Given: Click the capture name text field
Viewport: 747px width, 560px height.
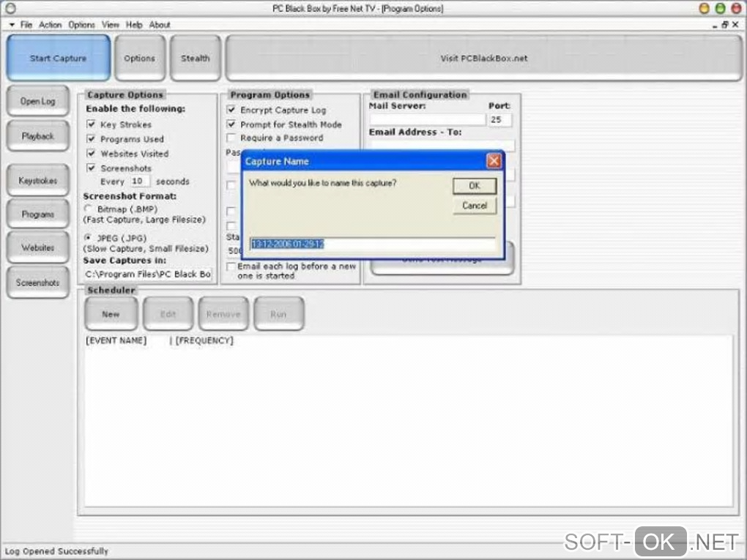Looking at the screenshot, I should [x=373, y=244].
